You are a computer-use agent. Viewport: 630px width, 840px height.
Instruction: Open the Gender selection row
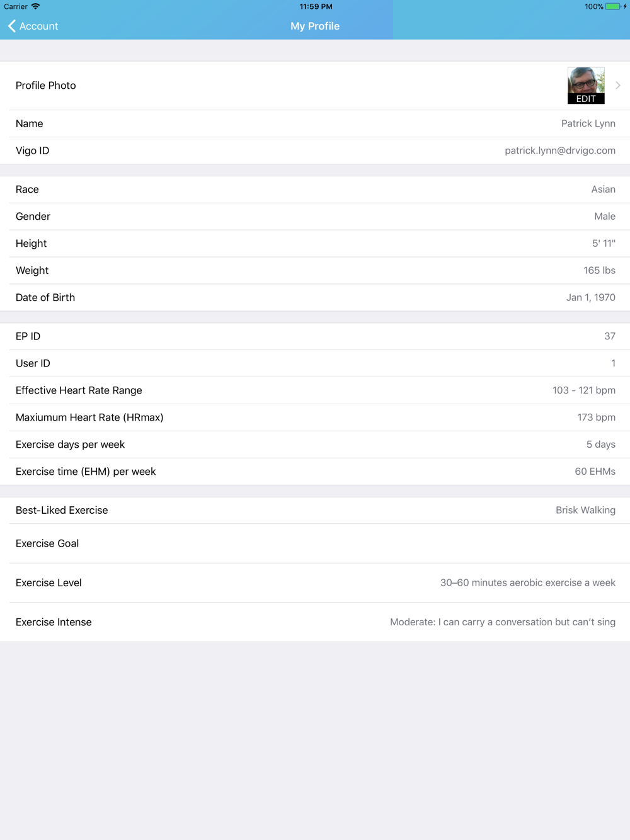[x=315, y=217]
